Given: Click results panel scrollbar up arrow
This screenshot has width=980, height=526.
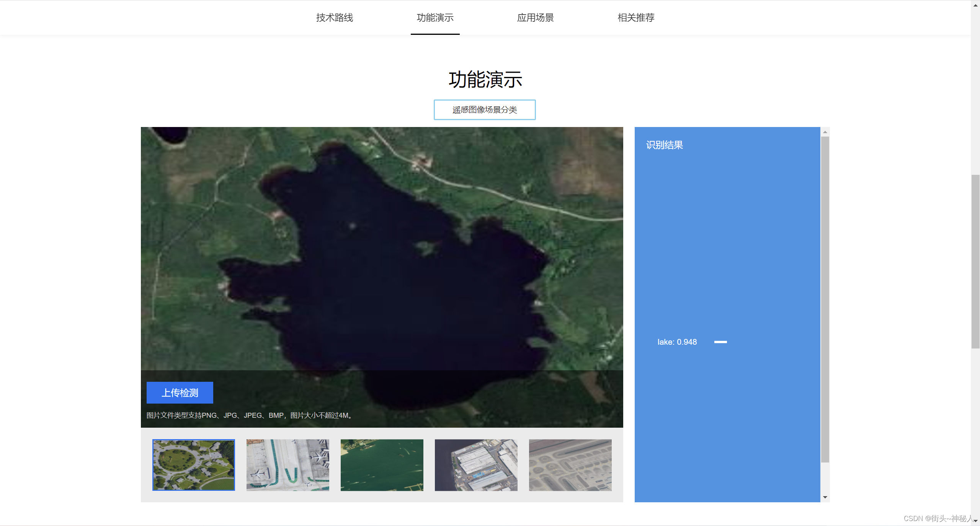Looking at the screenshot, I should pyautogui.click(x=825, y=132).
